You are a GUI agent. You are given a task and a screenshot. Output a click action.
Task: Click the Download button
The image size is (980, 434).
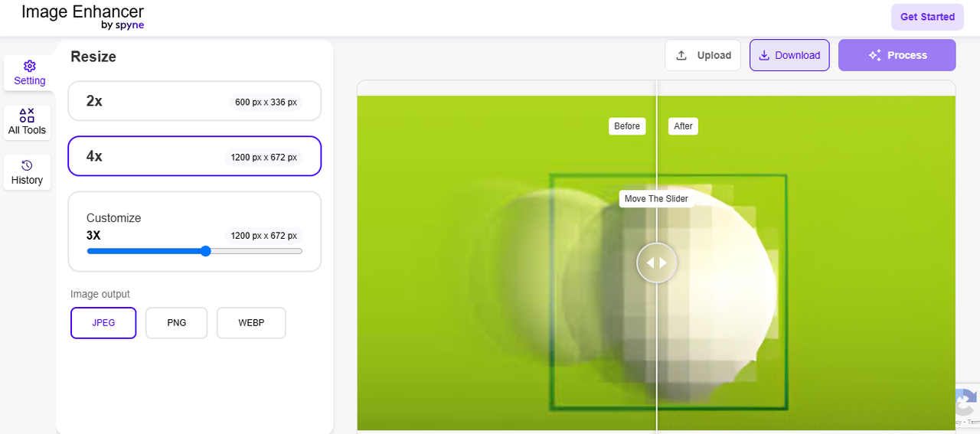pos(789,55)
